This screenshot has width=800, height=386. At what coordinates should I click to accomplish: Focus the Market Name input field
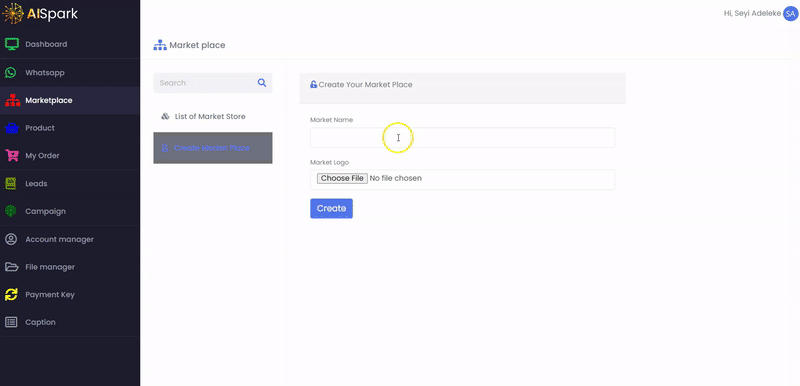pyautogui.click(x=462, y=138)
